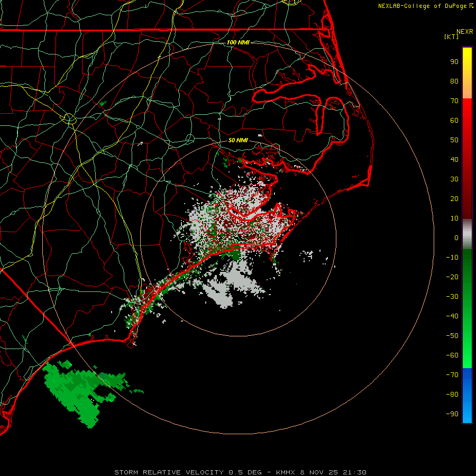The width and height of the screenshot is (476, 476).
Task: Click the 100 NMI range ring label
Action: pos(238,42)
